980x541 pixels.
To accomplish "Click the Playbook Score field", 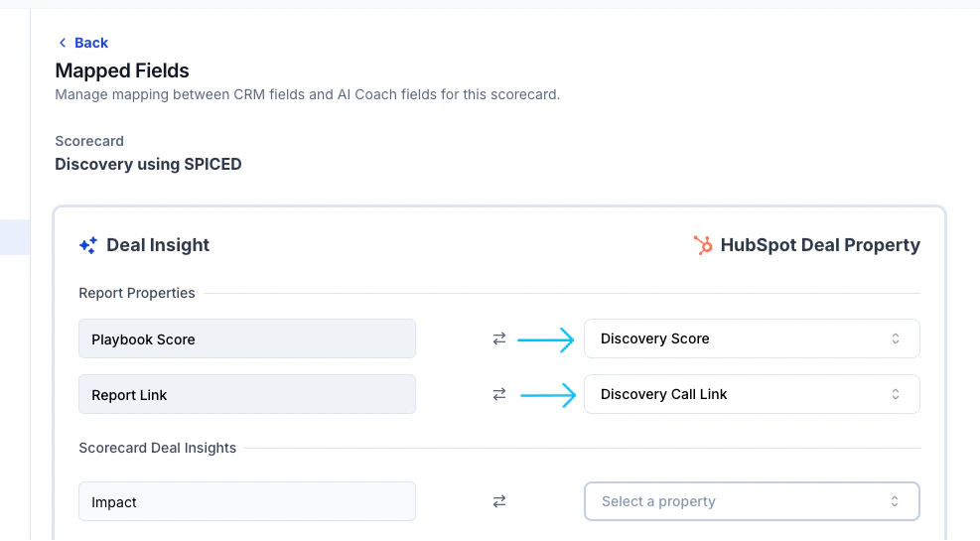I will [247, 338].
